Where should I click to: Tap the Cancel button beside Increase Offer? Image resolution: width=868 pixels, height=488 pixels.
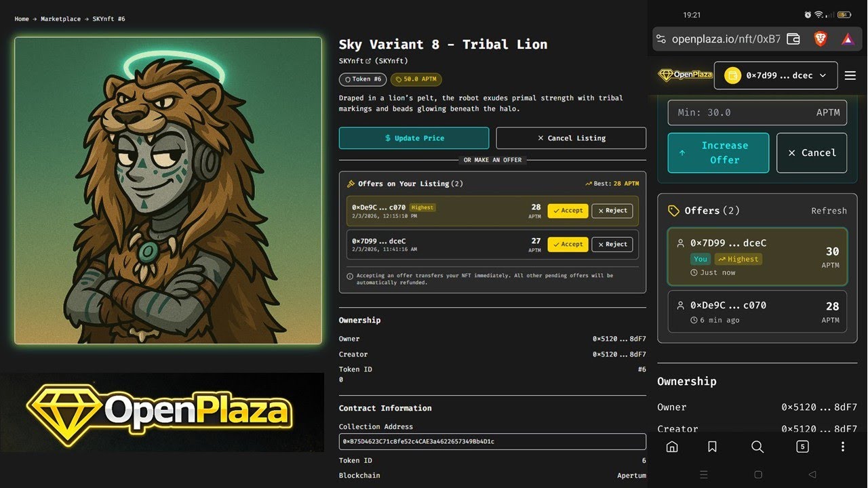(812, 152)
